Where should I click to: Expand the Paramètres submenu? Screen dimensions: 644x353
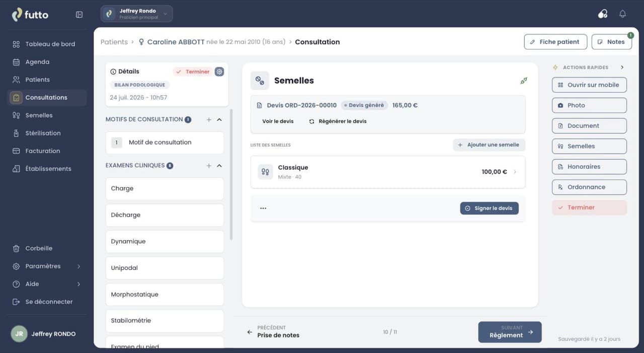click(78, 266)
